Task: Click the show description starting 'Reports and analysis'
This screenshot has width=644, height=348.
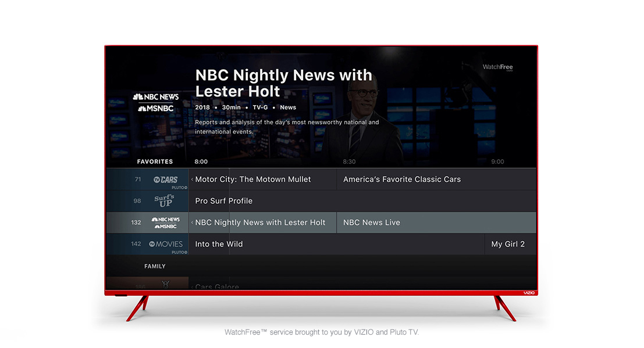Action: click(287, 127)
